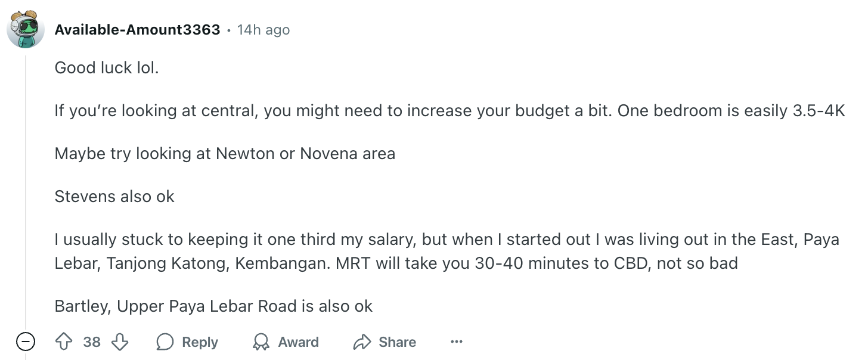868x360 pixels.
Task: Upvote the comment by Available-Amount3363
Action: tap(63, 342)
